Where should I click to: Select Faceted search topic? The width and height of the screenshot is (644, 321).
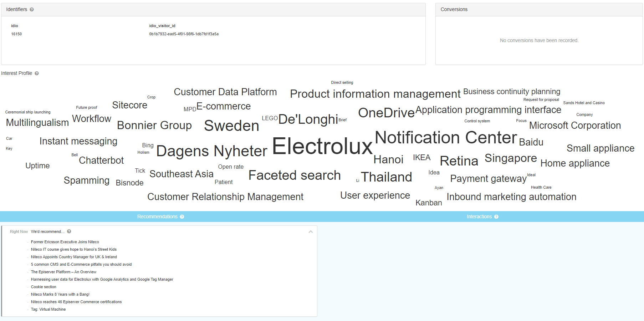tap(295, 175)
